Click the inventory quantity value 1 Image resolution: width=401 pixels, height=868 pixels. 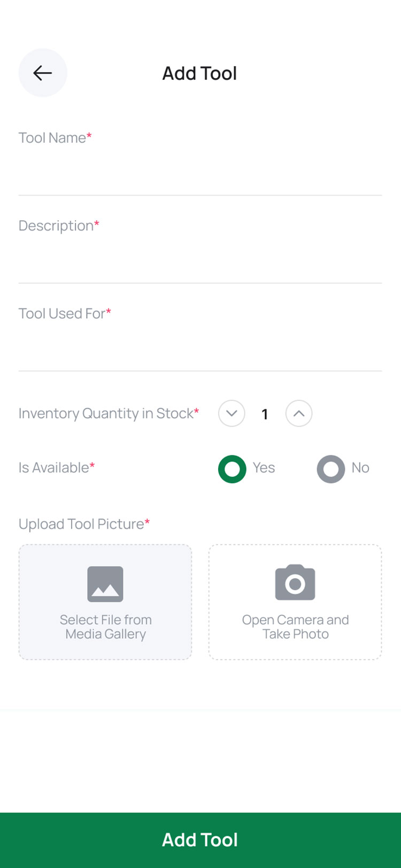[x=265, y=414]
